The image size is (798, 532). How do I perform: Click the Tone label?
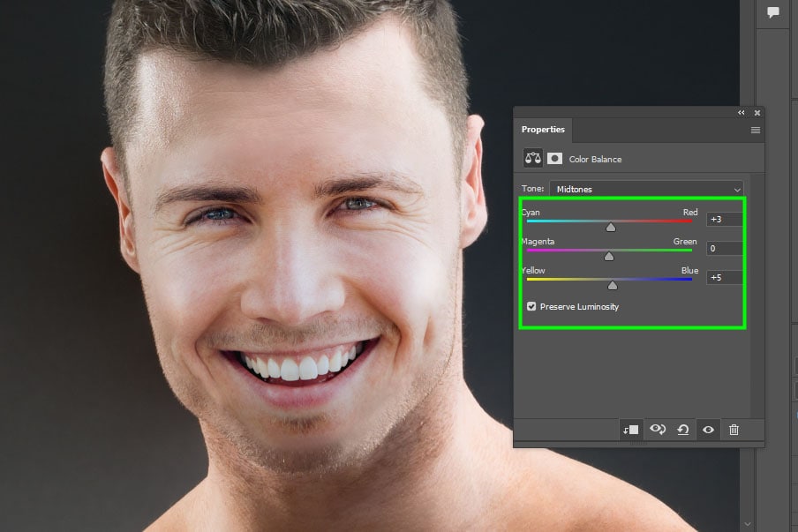point(532,188)
